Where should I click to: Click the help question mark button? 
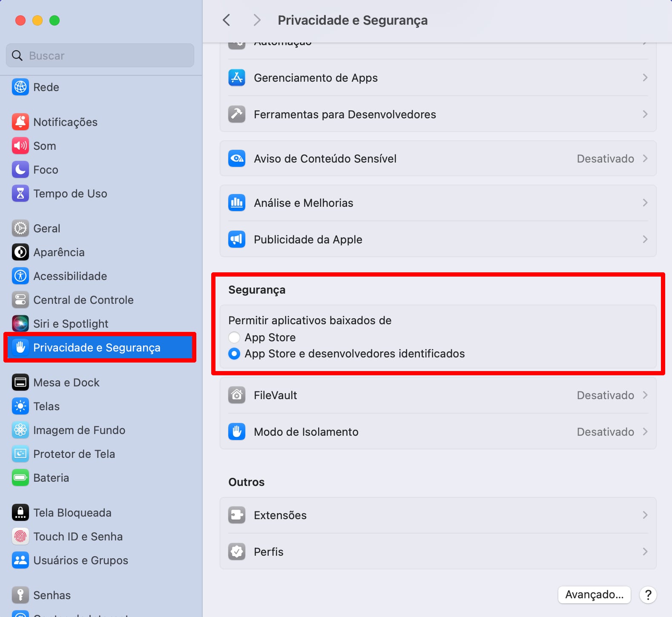[x=648, y=594]
